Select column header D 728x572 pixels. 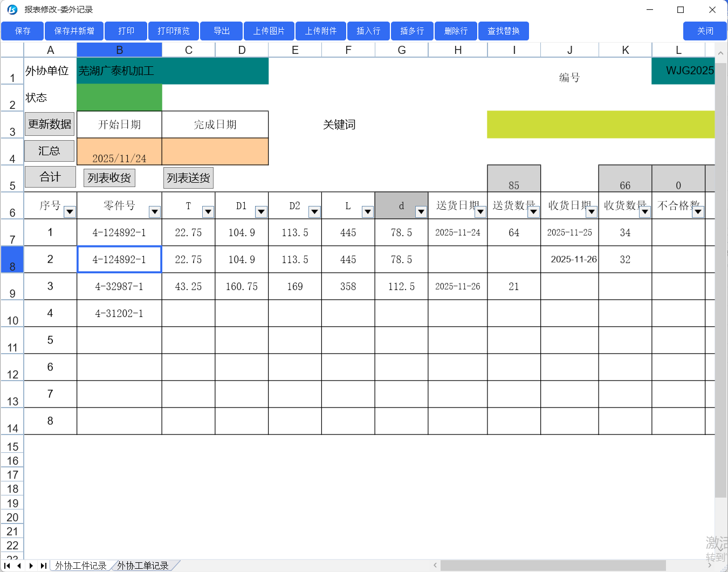(242, 50)
